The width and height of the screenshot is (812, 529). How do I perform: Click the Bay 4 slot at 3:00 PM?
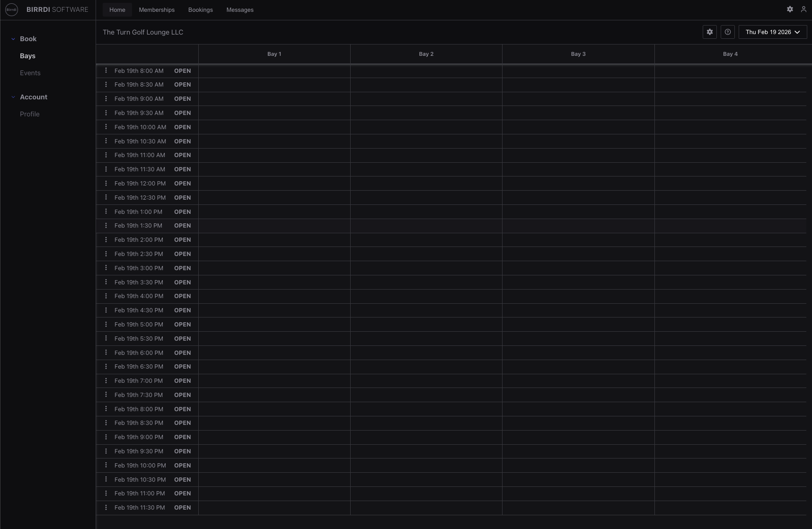pos(730,268)
